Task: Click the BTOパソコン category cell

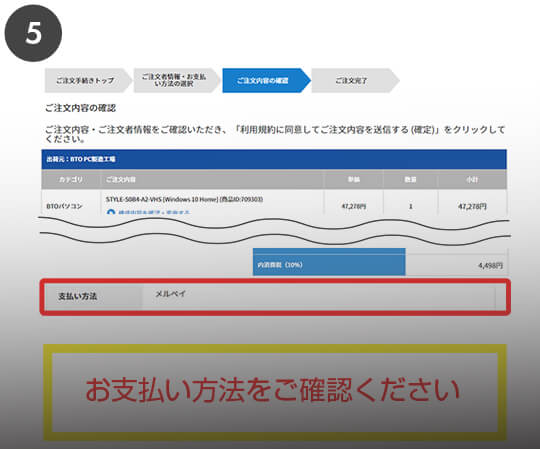Action: tap(64, 206)
